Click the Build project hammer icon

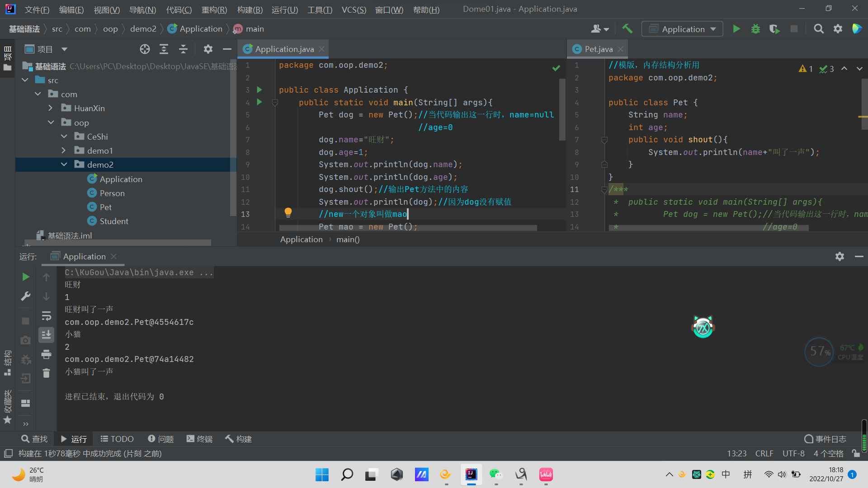tap(627, 29)
